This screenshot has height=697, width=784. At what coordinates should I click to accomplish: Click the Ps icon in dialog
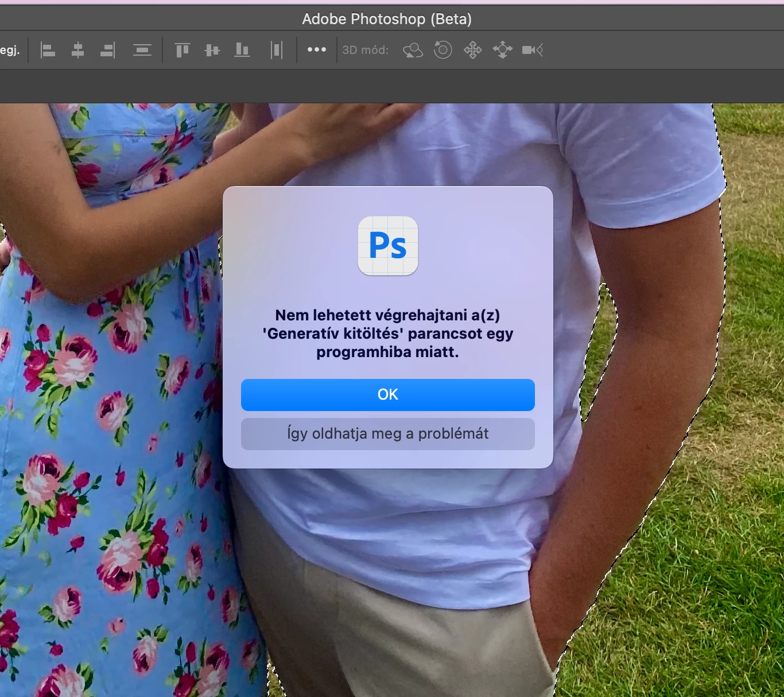pyautogui.click(x=388, y=246)
